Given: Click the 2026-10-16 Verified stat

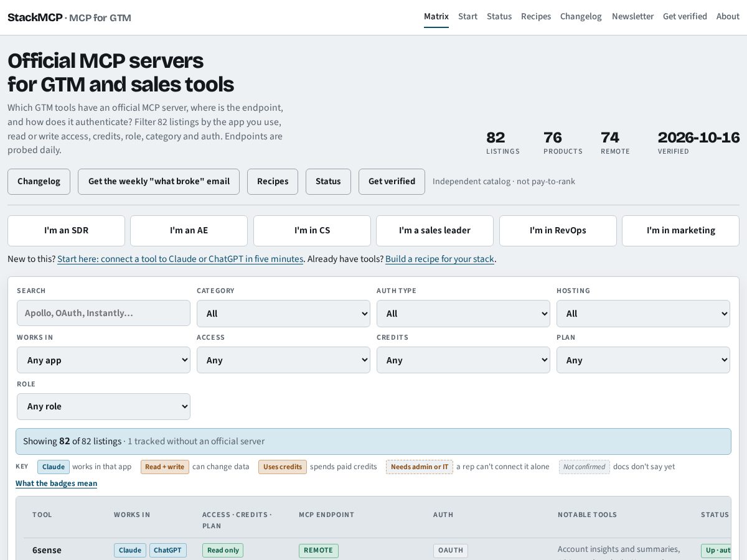Looking at the screenshot, I should 698,142.
